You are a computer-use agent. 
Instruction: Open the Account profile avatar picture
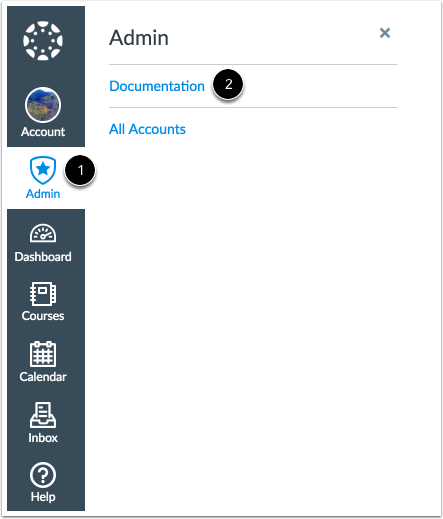(x=43, y=105)
